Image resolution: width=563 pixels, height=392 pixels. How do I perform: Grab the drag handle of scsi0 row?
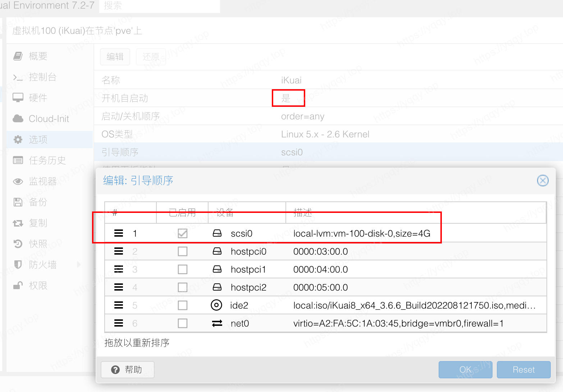[x=119, y=233]
